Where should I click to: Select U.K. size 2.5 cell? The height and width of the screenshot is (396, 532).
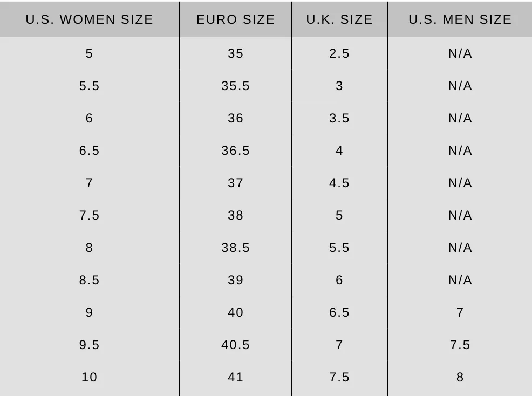pos(339,53)
